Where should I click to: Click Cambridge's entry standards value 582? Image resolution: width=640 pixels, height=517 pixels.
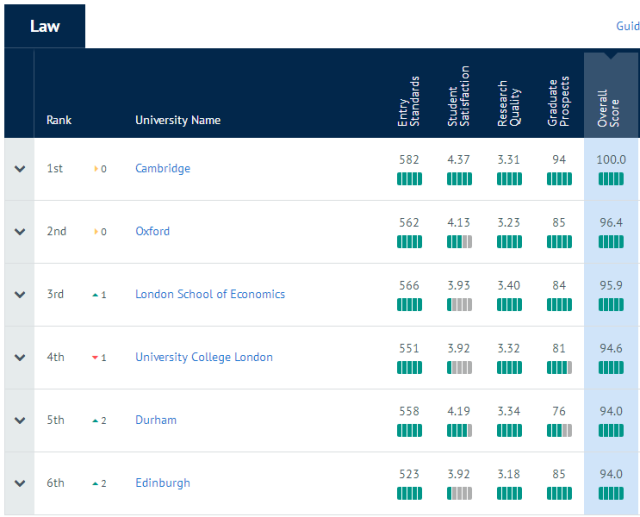[x=409, y=160]
